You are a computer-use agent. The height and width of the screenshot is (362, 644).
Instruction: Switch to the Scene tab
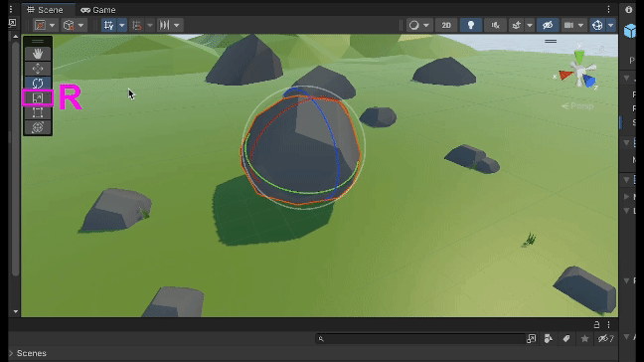point(45,10)
